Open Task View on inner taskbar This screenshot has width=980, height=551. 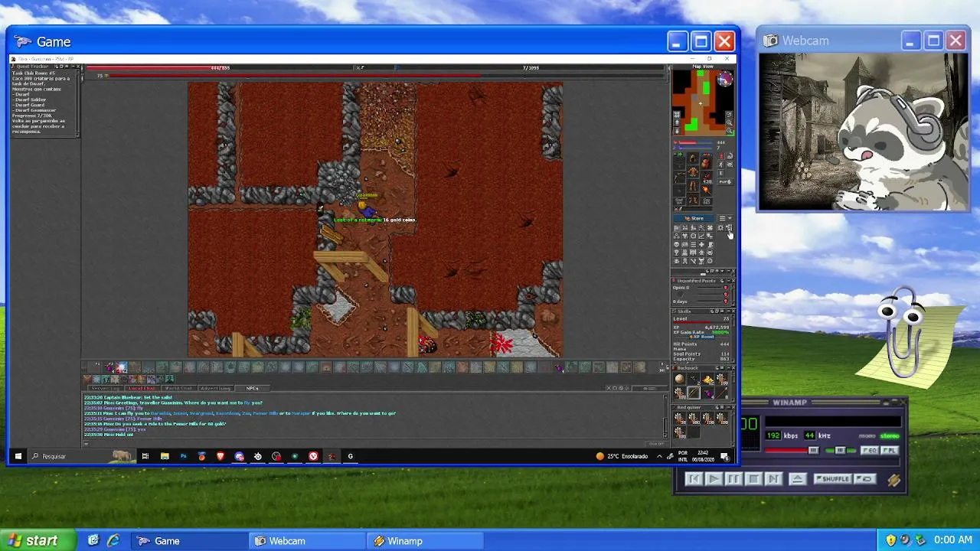(145, 456)
